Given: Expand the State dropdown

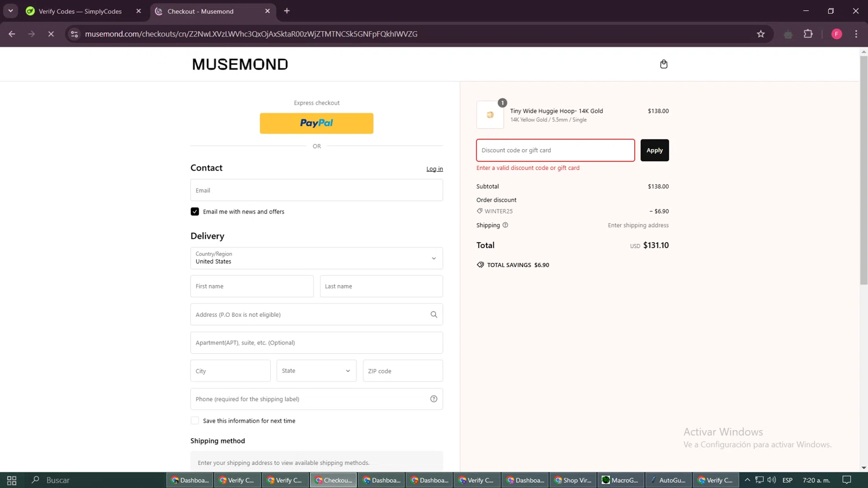Looking at the screenshot, I should coord(317,371).
